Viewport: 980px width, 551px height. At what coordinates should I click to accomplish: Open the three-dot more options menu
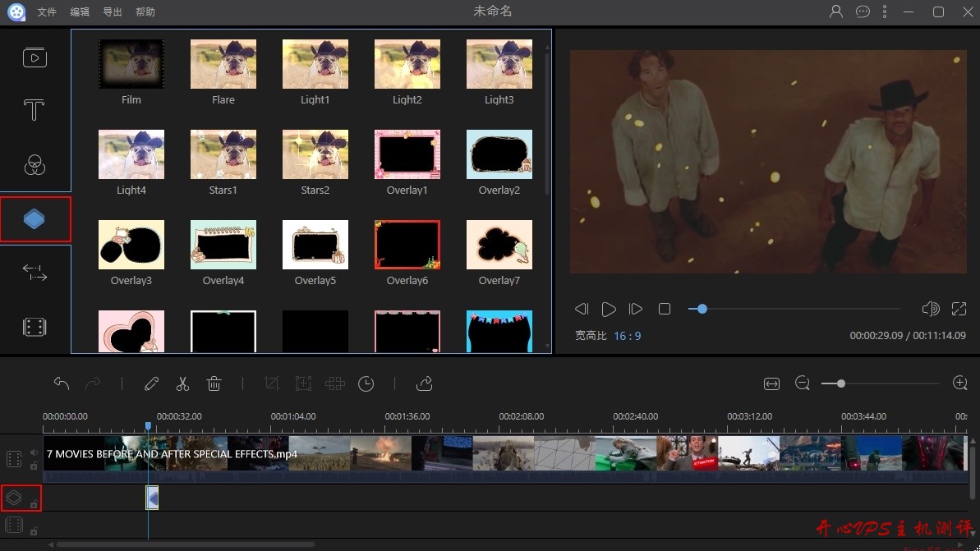(x=885, y=11)
